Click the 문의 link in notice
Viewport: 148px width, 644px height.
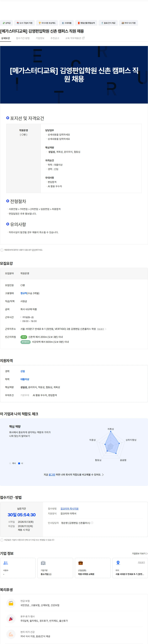tap(34, 250)
